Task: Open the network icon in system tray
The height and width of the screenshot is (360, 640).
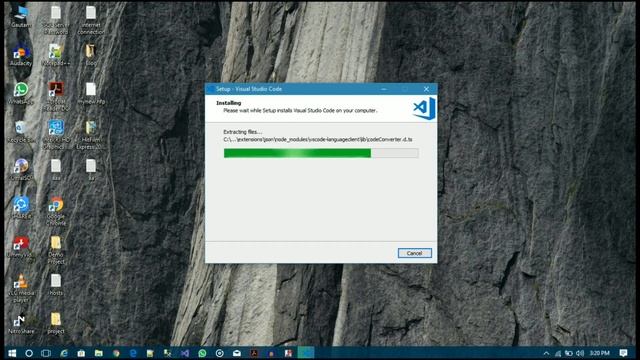Action: (x=558, y=353)
